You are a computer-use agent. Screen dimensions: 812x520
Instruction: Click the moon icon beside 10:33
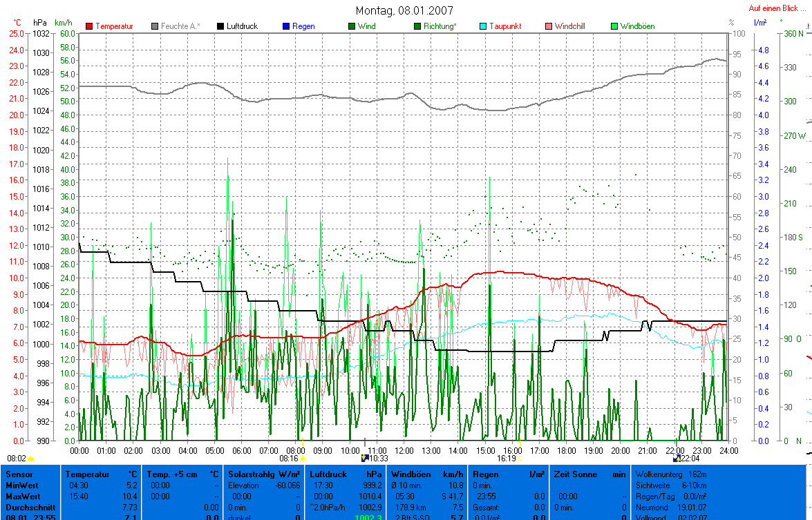(x=365, y=459)
